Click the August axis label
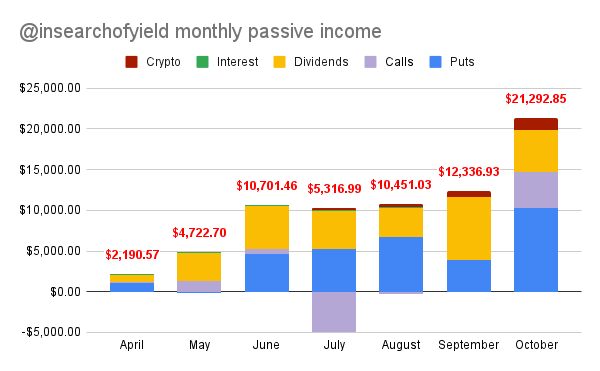 (401, 345)
